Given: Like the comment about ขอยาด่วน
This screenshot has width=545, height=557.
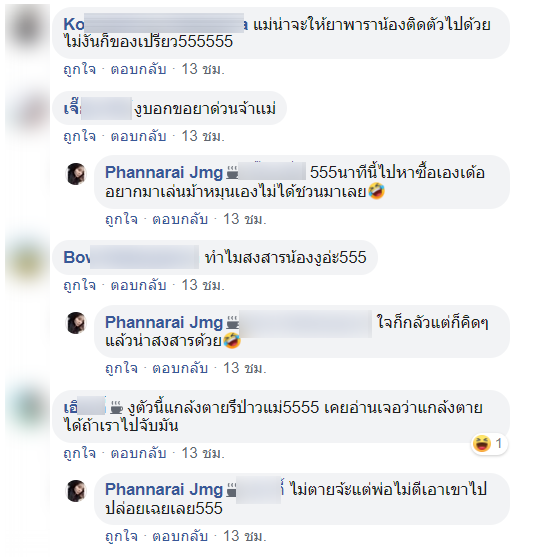Looking at the screenshot, I should point(80,136).
